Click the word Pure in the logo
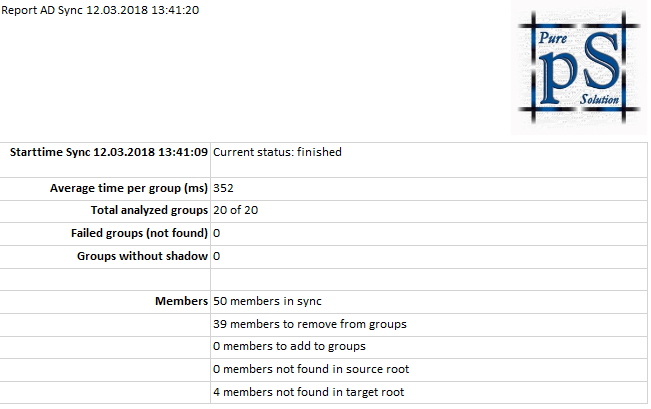Image resolution: width=651 pixels, height=409 pixels. (x=553, y=38)
